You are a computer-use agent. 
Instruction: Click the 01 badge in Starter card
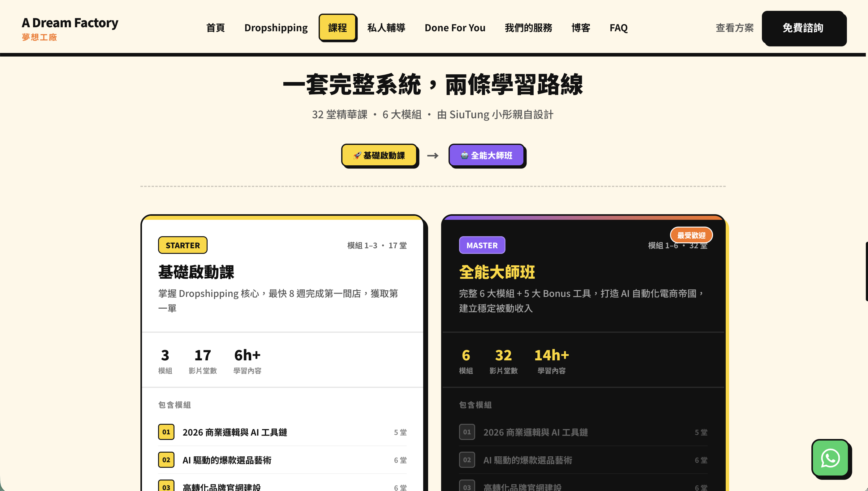point(166,432)
